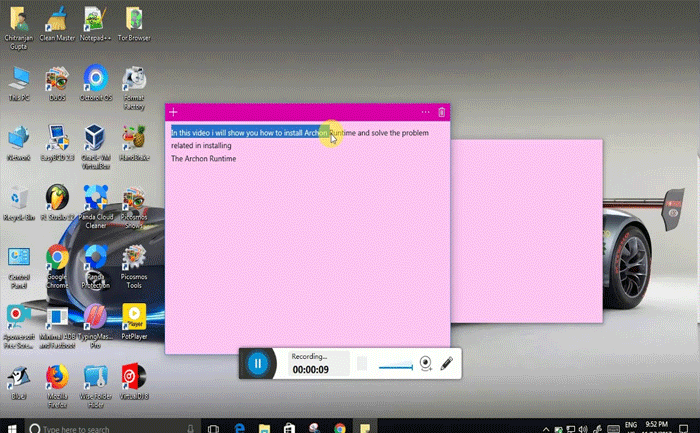This screenshot has width=700, height=433.
Task: Launch Picosmos Shows desktop icon
Action: click(134, 207)
